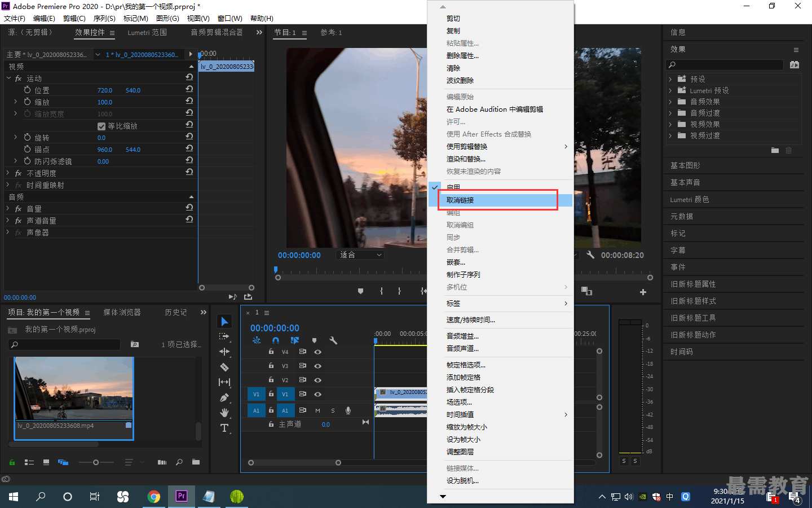Show more panel tabs in project panel
The width and height of the screenshot is (812, 508).
point(203,312)
